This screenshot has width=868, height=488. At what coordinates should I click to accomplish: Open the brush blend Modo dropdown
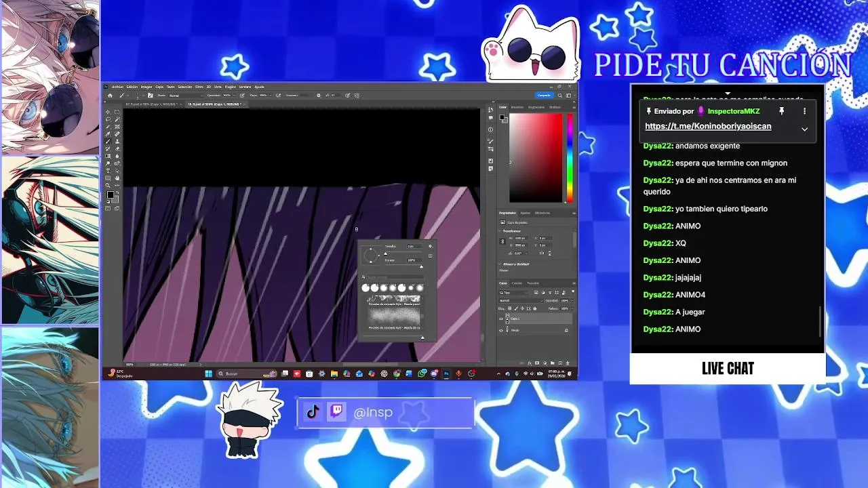click(x=186, y=96)
